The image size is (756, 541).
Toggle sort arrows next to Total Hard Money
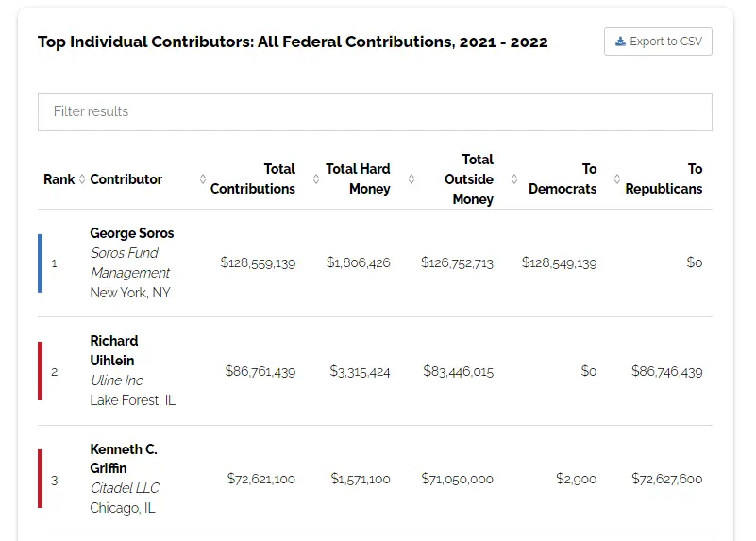pos(411,179)
